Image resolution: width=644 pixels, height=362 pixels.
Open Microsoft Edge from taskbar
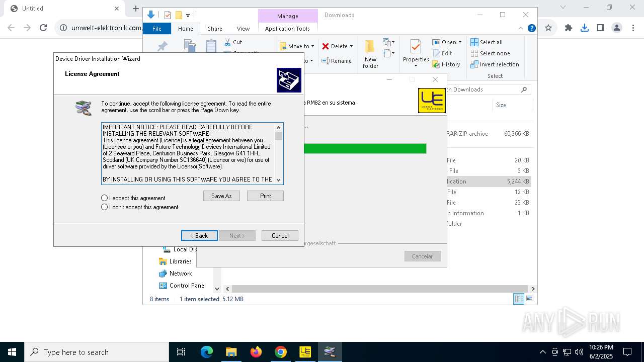[207, 352]
